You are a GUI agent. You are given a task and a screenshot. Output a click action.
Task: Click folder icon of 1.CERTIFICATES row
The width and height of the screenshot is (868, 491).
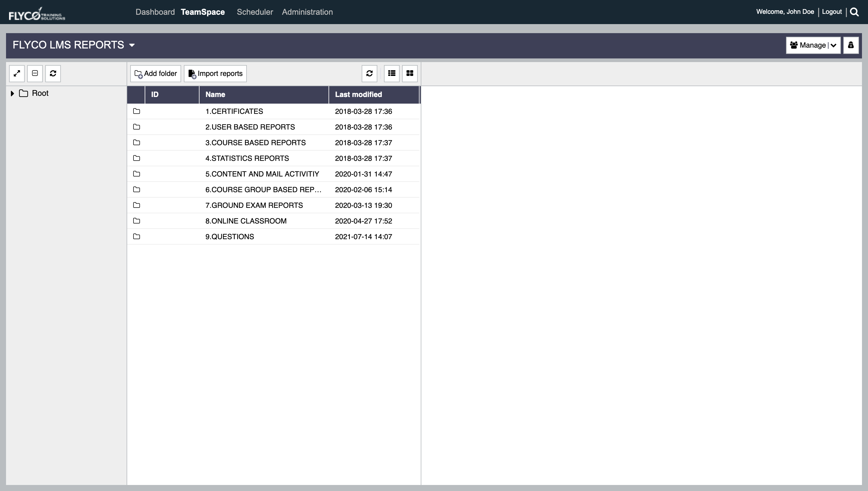tap(136, 111)
